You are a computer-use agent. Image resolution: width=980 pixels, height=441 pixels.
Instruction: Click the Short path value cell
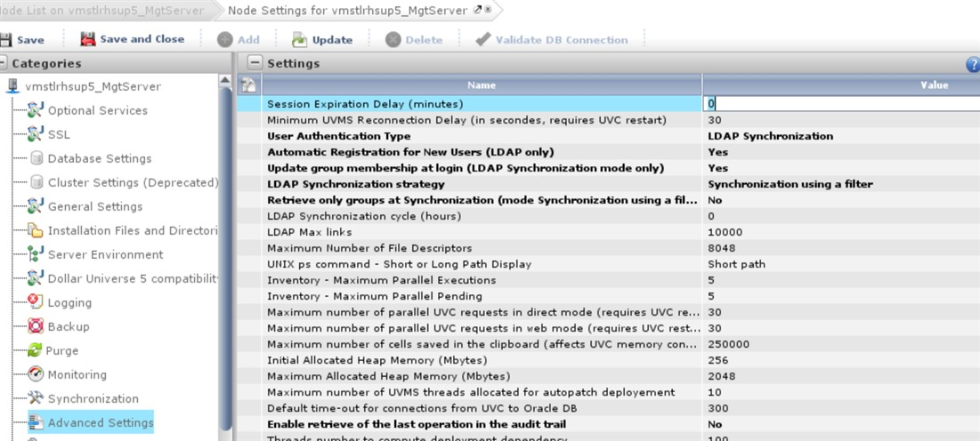[736, 264]
